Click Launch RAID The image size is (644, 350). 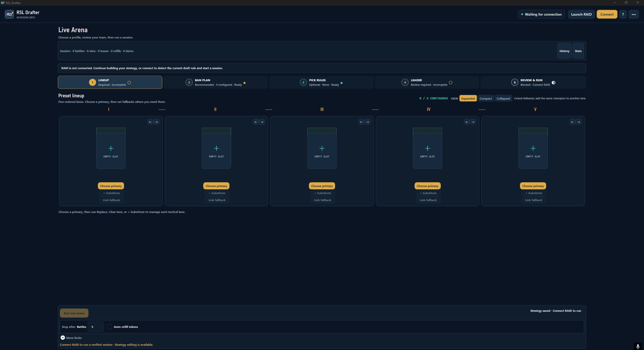581,14
